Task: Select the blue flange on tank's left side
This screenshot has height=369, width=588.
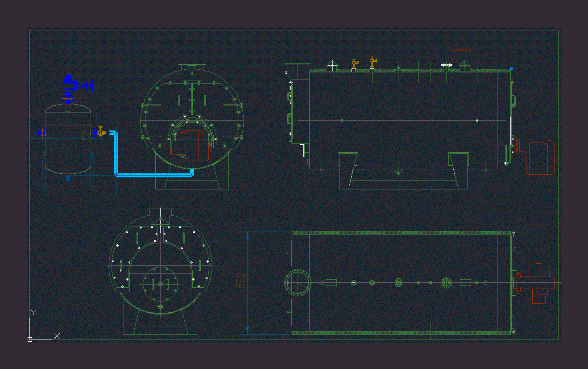Action: coord(42,133)
